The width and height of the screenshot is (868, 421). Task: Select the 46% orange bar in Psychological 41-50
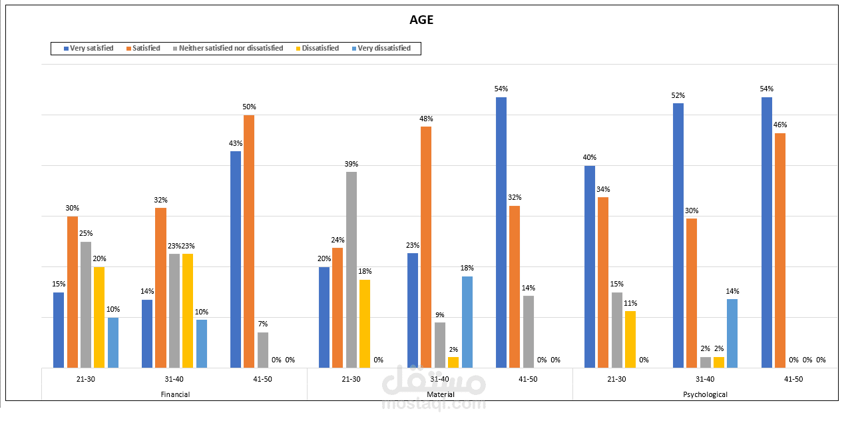coord(780,250)
